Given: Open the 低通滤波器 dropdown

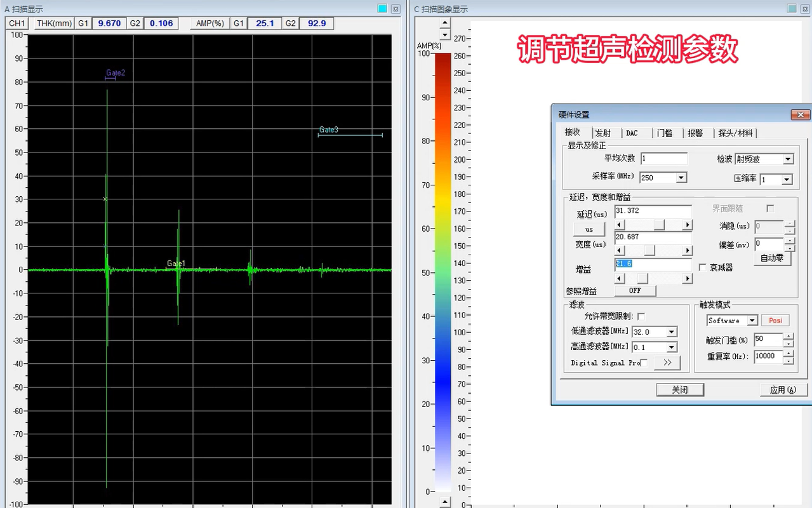Looking at the screenshot, I should click(x=672, y=331).
